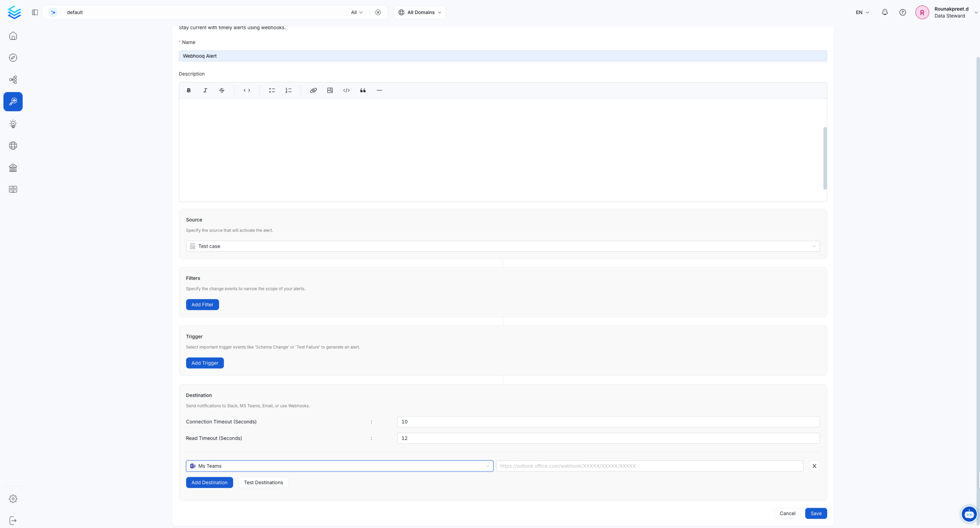
Task: Open the EN language selector
Action: [862, 12]
